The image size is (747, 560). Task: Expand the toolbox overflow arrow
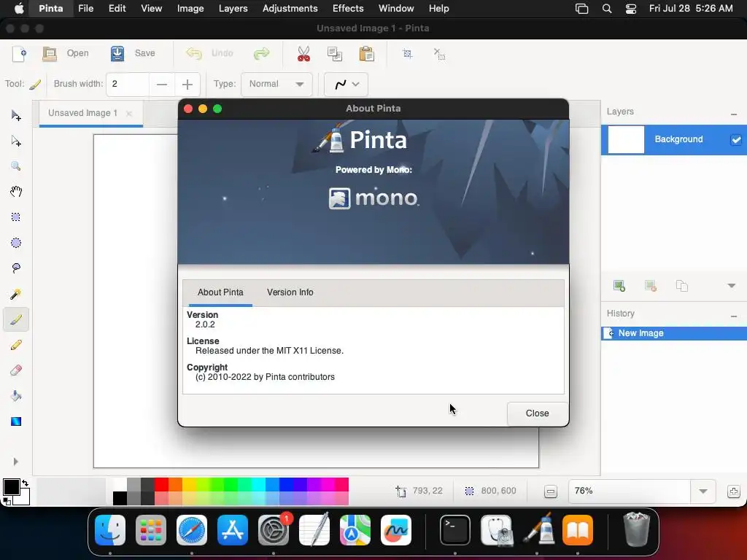coord(16,462)
